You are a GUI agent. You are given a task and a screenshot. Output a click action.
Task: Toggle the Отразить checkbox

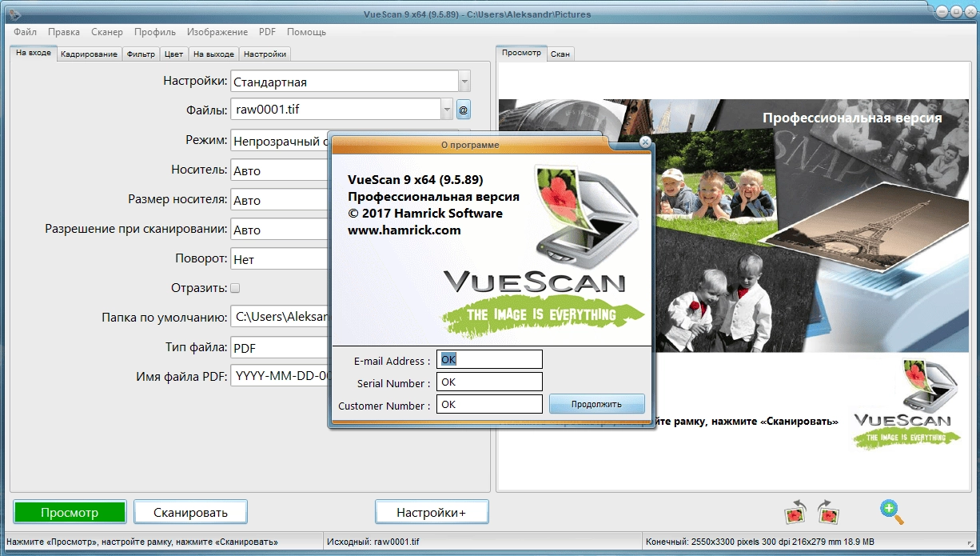tap(235, 288)
